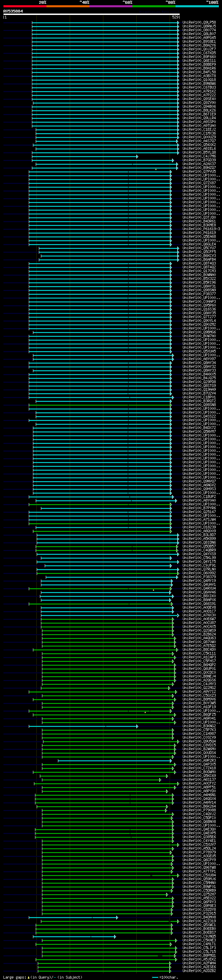Click hit UniRef100_B4DX72

coord(199,428)
